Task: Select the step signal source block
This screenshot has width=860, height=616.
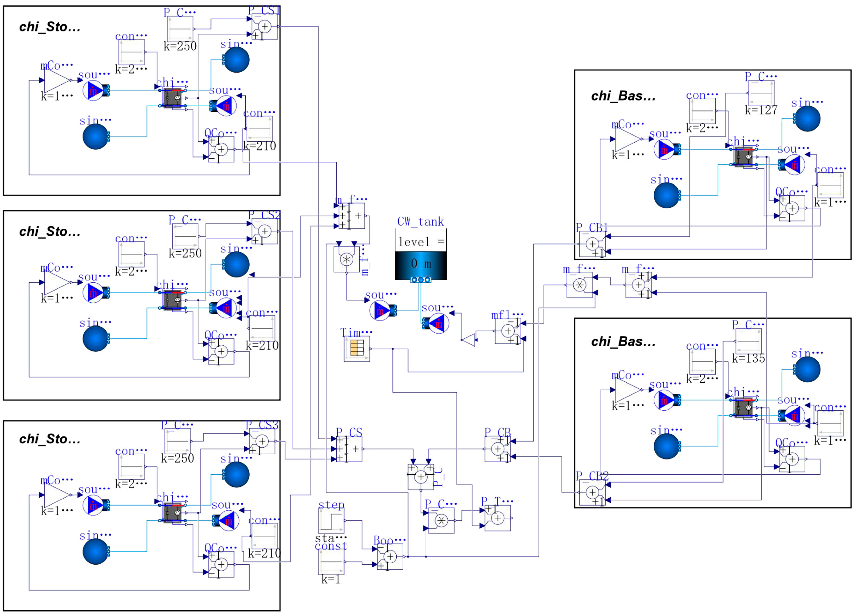Action: [x=331, y=521]
